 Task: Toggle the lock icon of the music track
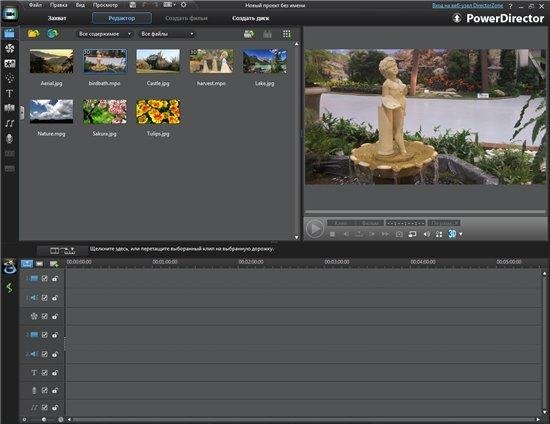click(x=55, y=408)
